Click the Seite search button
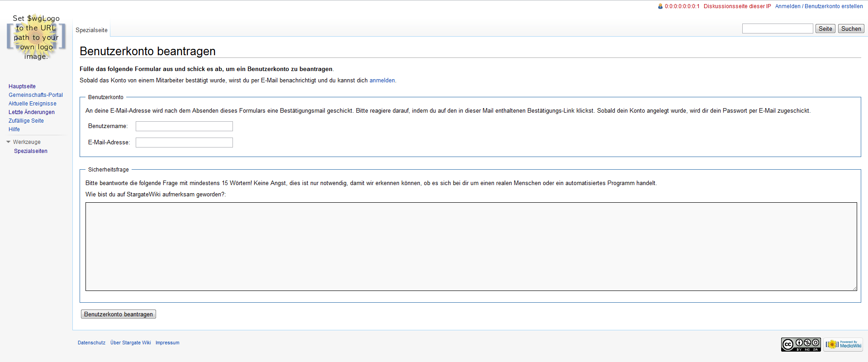The height and width of the screenshot is (362, 868). (x=825, y=29)
